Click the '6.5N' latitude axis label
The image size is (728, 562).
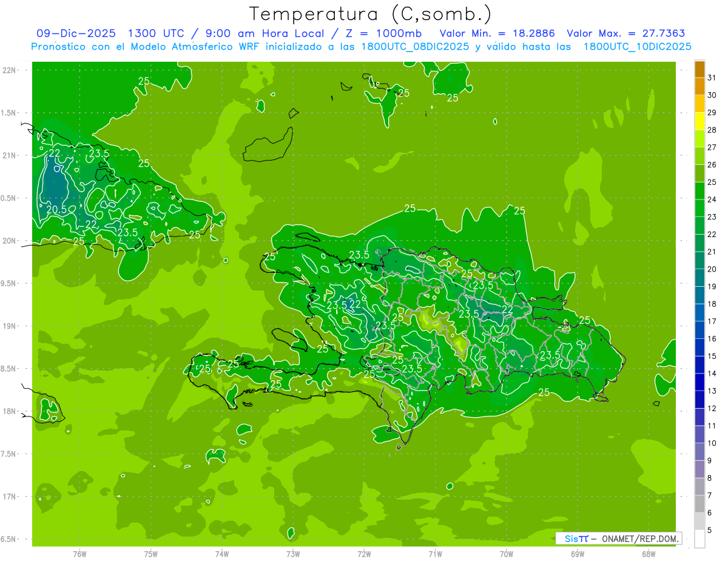coord(9,539)
